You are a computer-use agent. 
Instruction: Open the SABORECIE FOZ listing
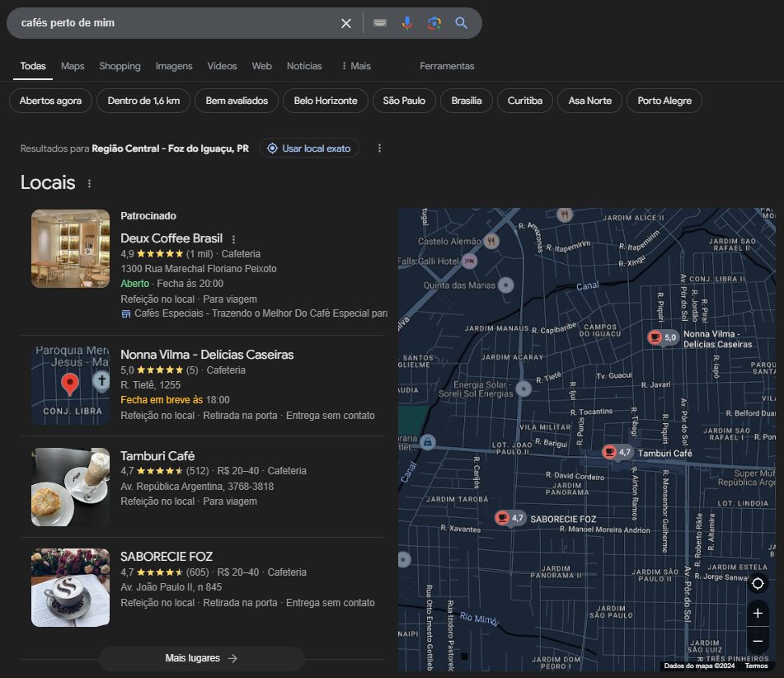tap(167, 557)
